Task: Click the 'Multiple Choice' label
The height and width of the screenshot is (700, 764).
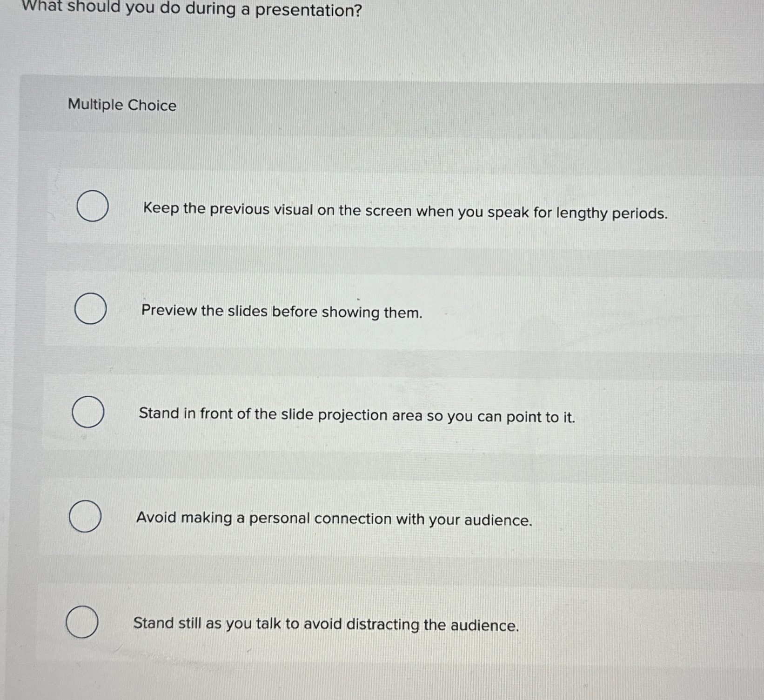Action: (x=121, y=106)
